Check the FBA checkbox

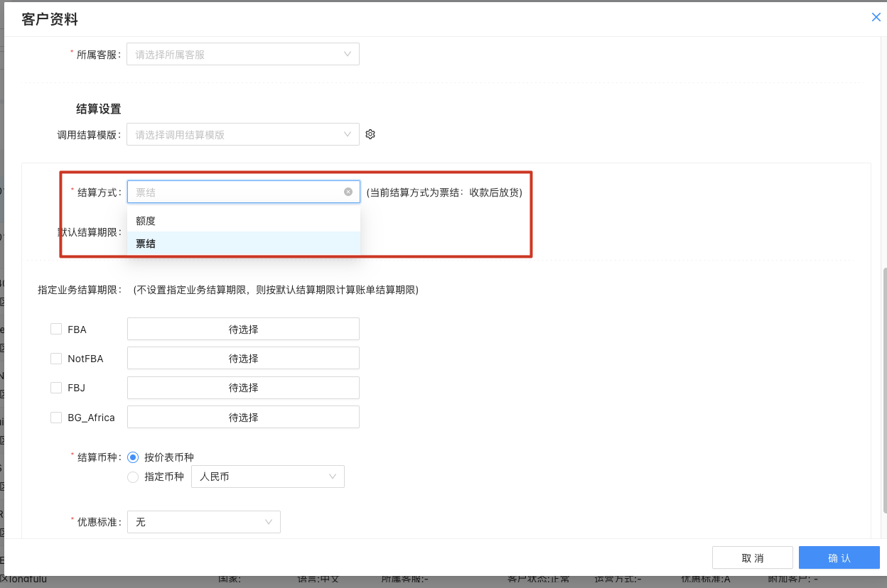pos(56,329)
